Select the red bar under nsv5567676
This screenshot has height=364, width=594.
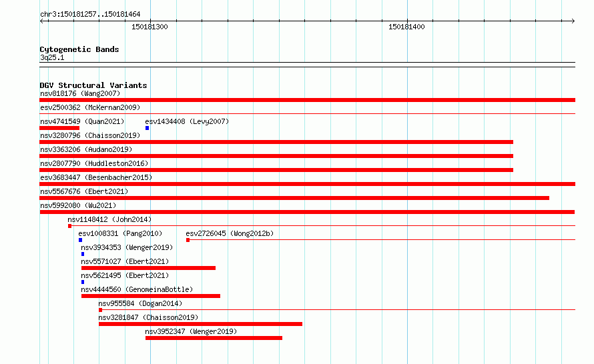click(x=294, y=198)
